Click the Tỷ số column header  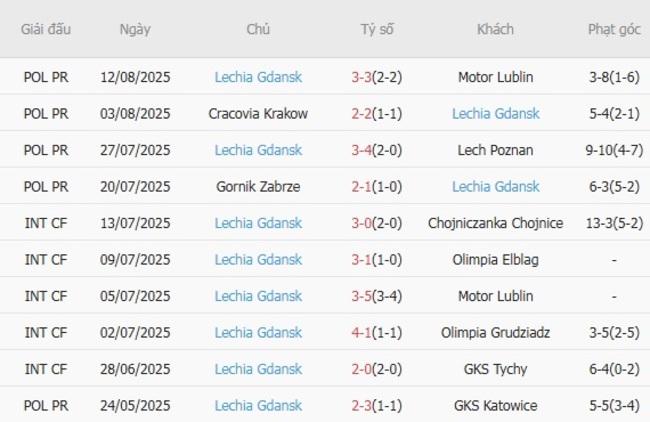[x=377, y=29]
